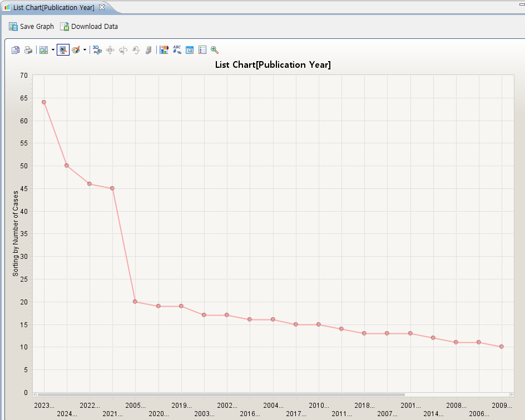Image resolution: width=525 pixels, height=420 pixels.
Task: Expand the palette dropdown arrow
Action: [x=85, y=50]
